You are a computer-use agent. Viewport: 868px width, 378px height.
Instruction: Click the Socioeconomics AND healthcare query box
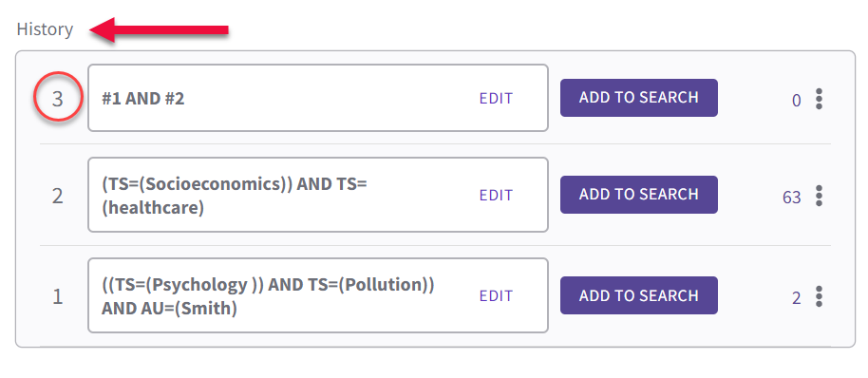point(318,195)
